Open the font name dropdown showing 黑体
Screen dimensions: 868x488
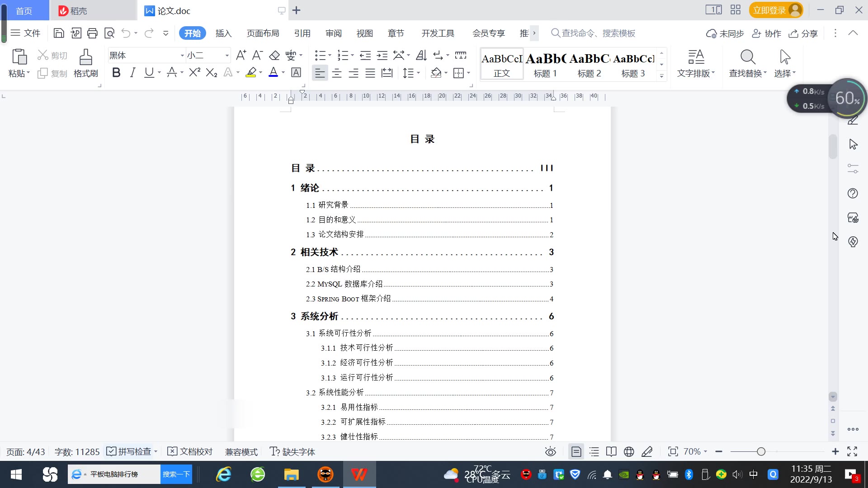(x=182, y=55)
